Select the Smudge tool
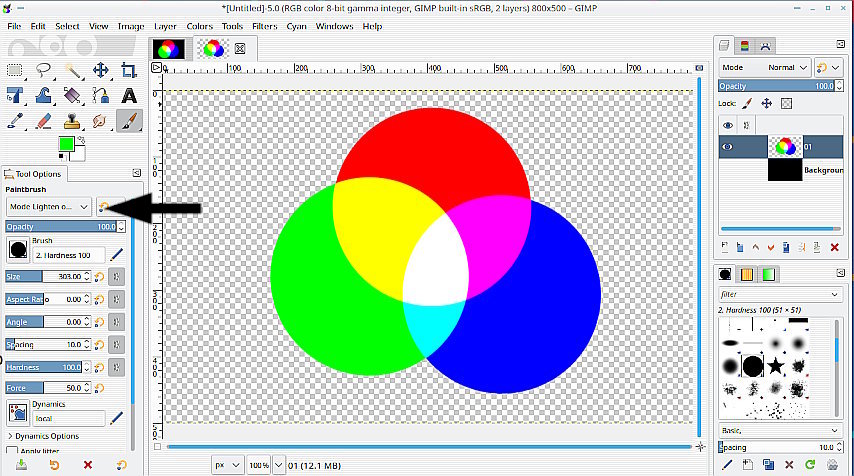Image resolution: width=854 pixels, height=476 pixels. tap(100, 121)
